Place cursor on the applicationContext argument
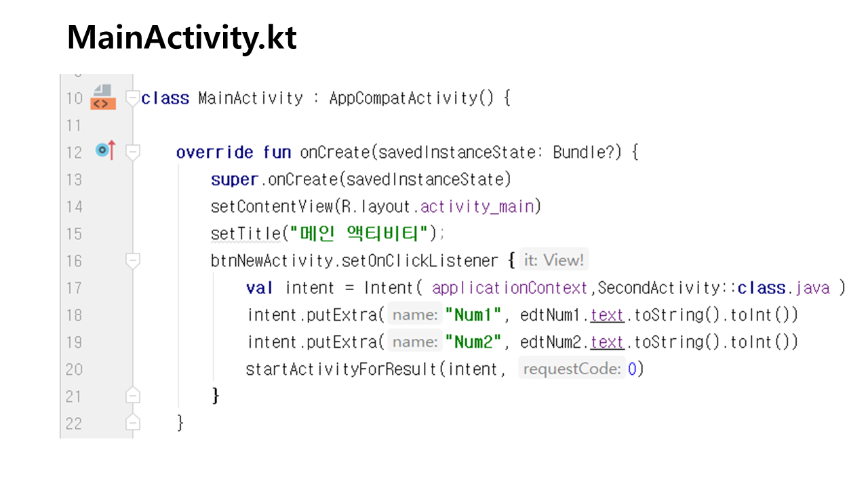Screen dimensions: 868x488 pyautogui.click(x=509, y=288)
